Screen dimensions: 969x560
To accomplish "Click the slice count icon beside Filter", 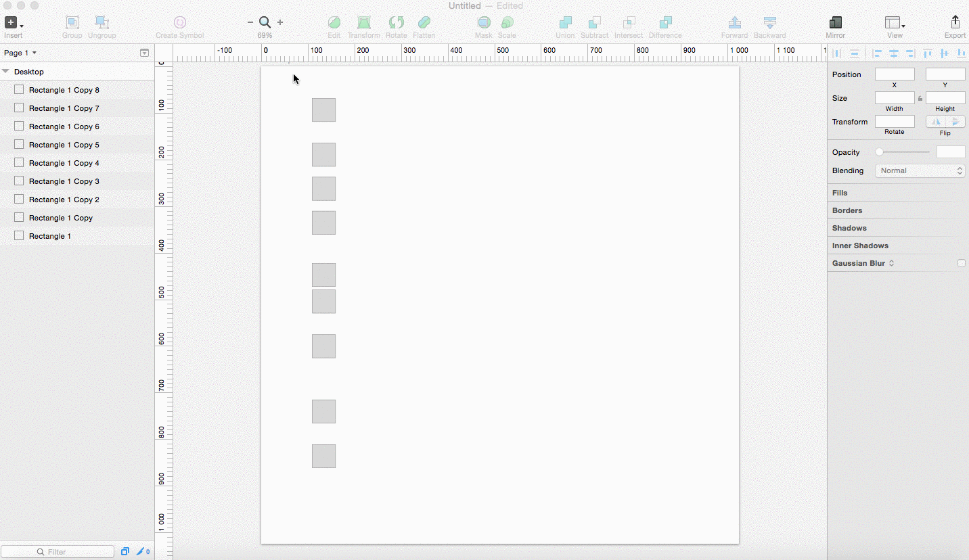I will 143,552.
